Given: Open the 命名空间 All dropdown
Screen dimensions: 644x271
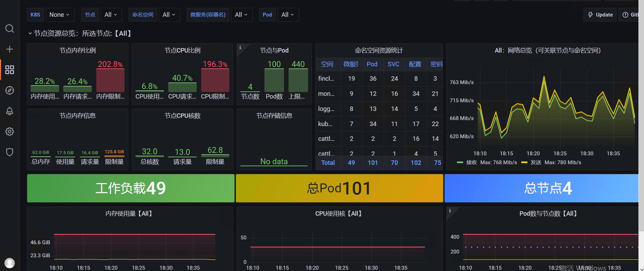Looking at the screenshot, I should 169,15.
